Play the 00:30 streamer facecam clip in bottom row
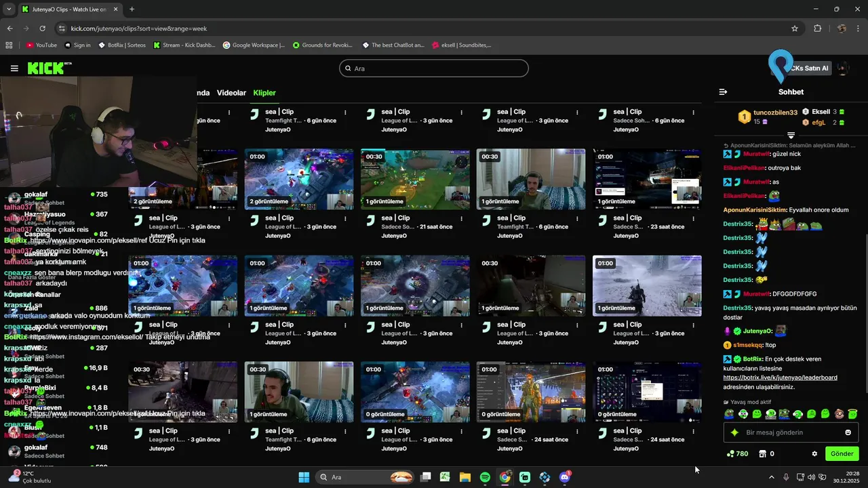The height and width of the screenshot is (488, 868). pyautogui.click(x=299, y=392)
